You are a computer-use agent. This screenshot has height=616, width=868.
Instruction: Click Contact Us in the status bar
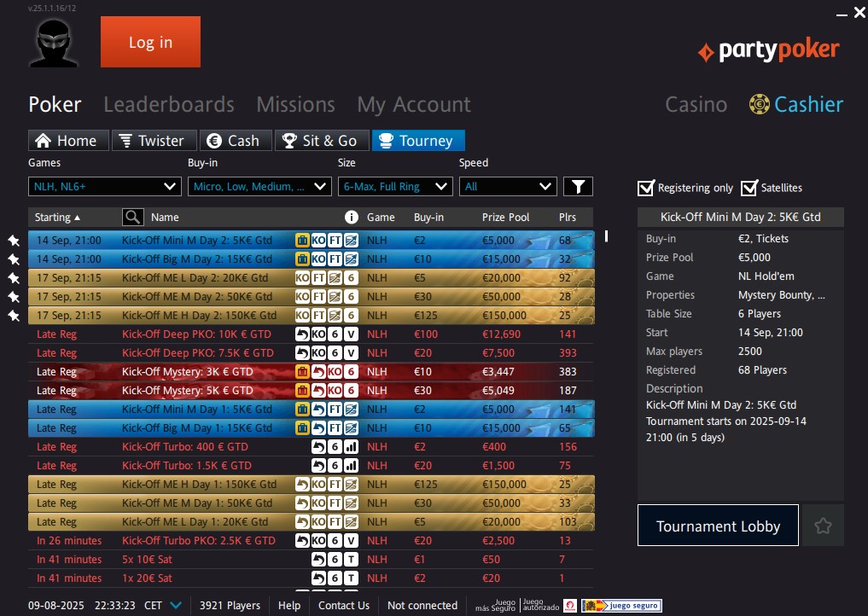point(344,606)
